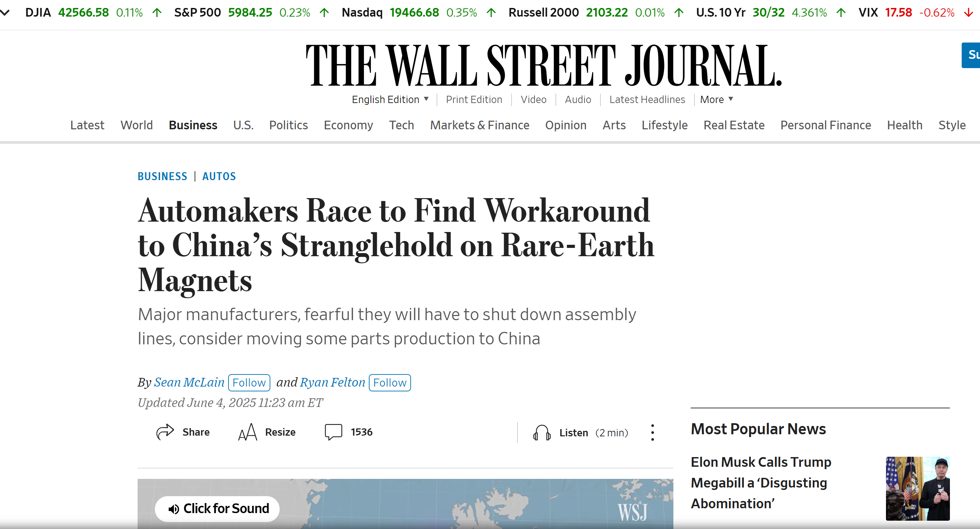The image size is (980, 529).
Task: Open the Opinion section
Action: pos(566,125)
